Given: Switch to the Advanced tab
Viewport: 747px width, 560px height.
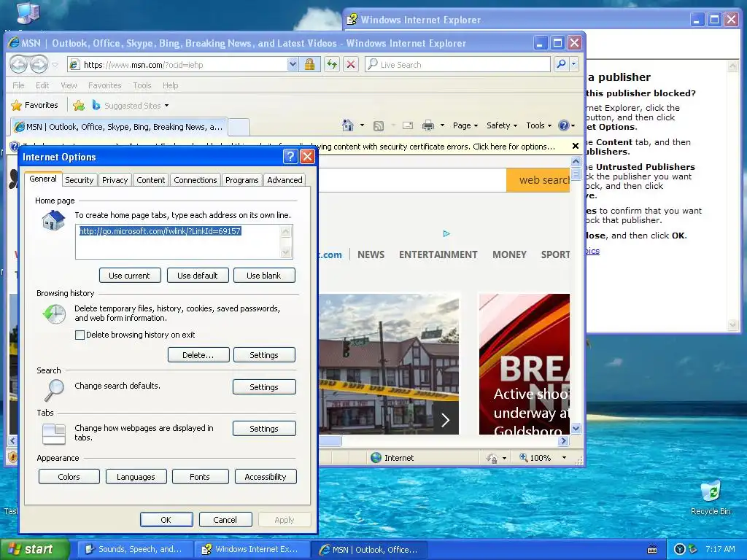Looking at the screenshot, I should pos(285,180).
